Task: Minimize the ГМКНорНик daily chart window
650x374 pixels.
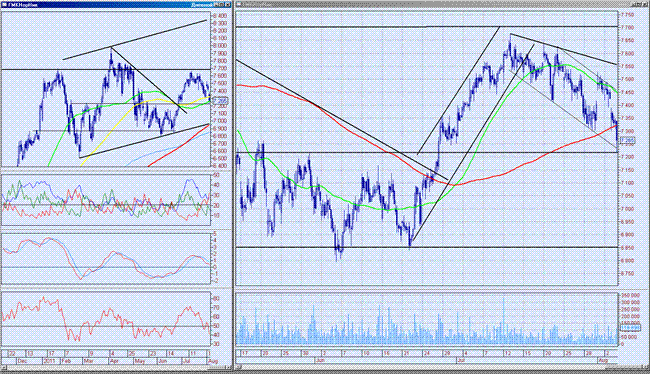Action: tap(216, 5)
